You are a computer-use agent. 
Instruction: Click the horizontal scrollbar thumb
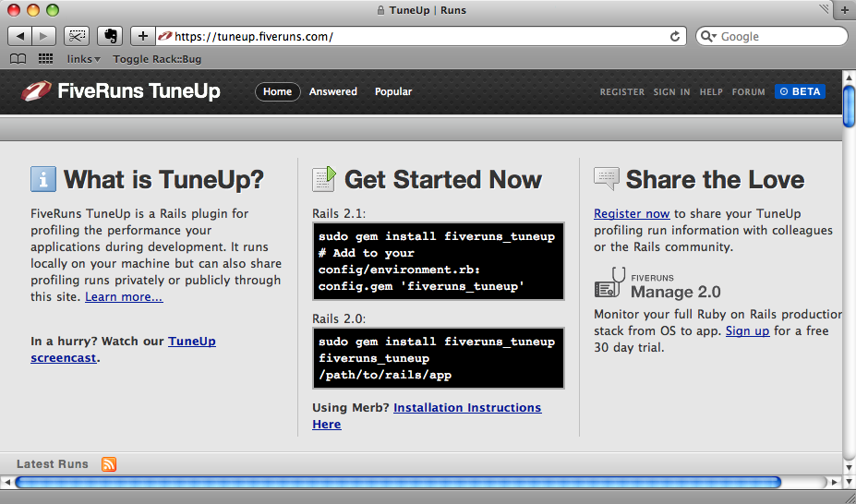[x=398, y=482]
